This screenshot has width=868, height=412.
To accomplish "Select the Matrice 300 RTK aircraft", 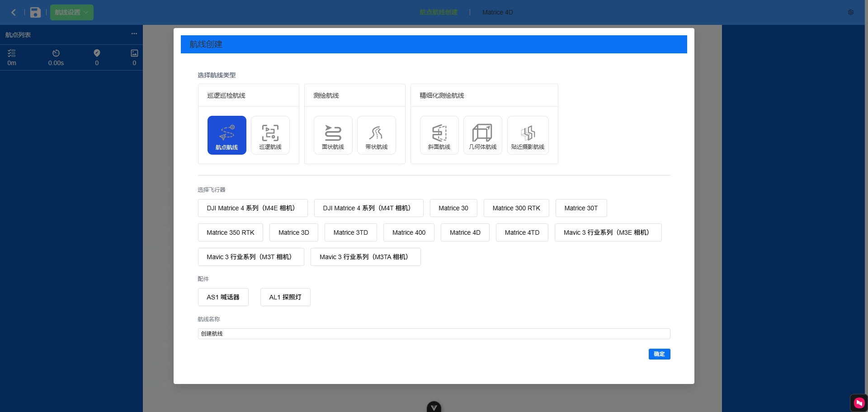I will click(516, 208).
